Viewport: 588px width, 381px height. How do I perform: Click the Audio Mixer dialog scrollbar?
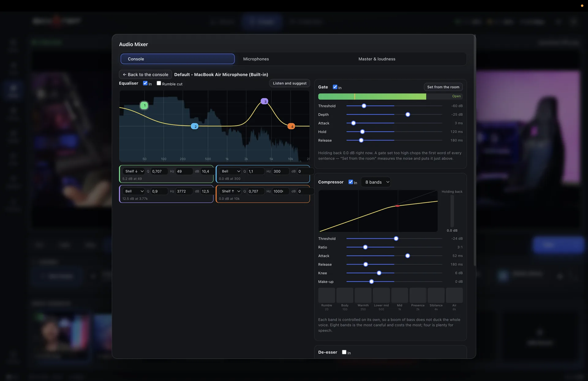475,150
